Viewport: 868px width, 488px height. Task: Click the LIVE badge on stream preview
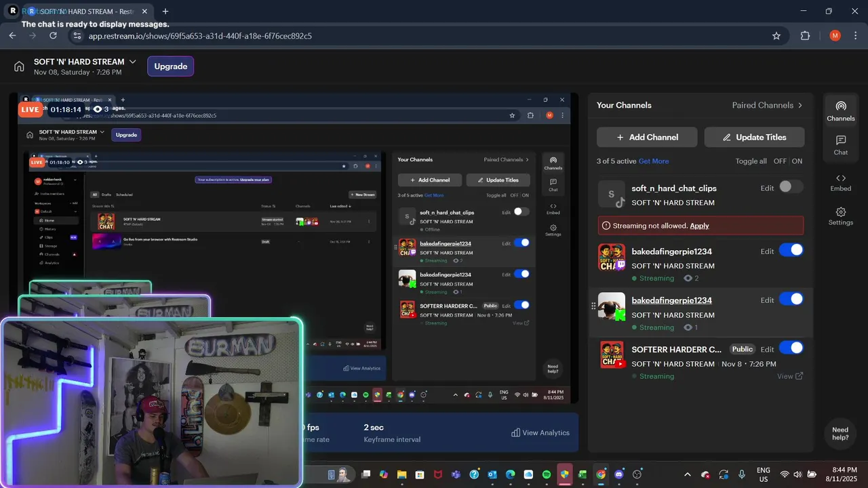pos(31,109)
